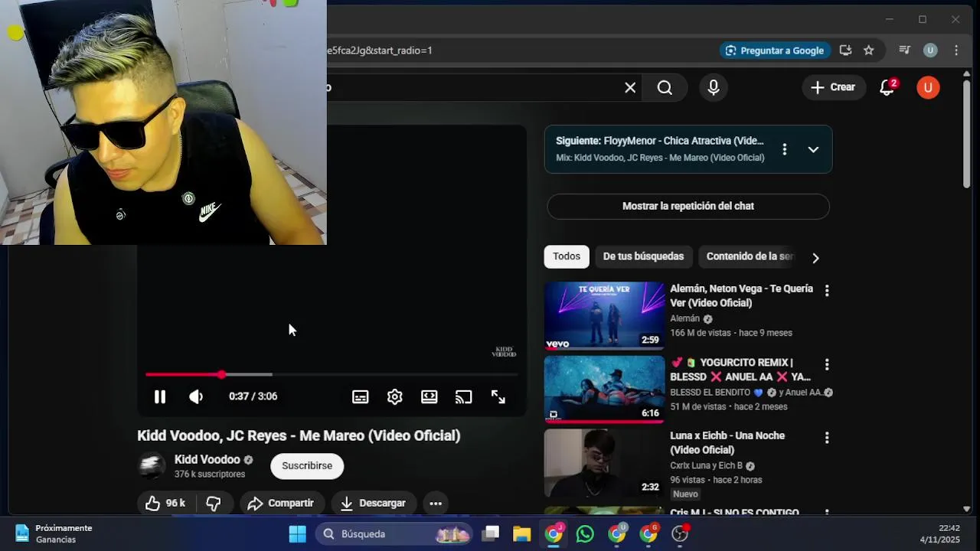The image size is (980, 551).
Task: Share the video with Compartir
Action: tap(282, 503)
